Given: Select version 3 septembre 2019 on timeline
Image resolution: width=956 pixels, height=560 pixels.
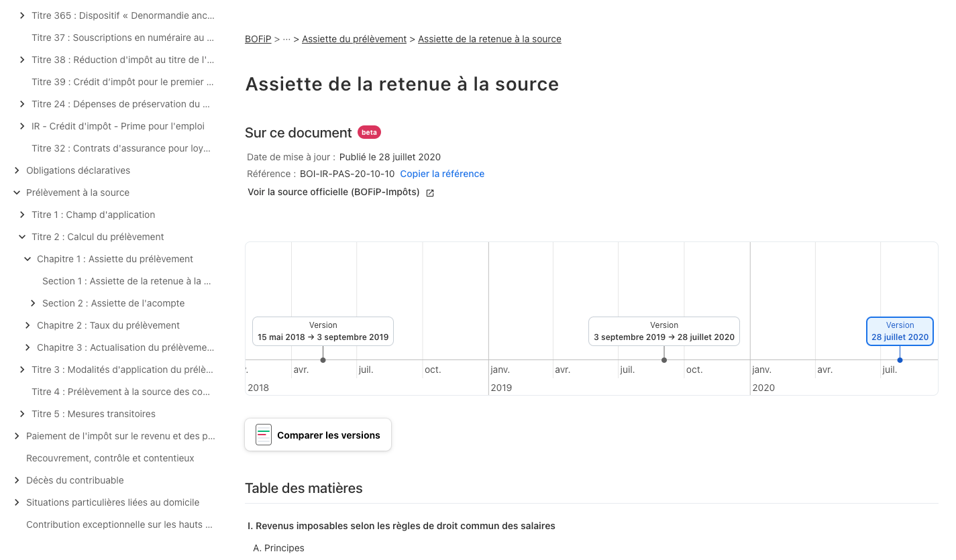Looking at the screenshot, I should point(663,331).
